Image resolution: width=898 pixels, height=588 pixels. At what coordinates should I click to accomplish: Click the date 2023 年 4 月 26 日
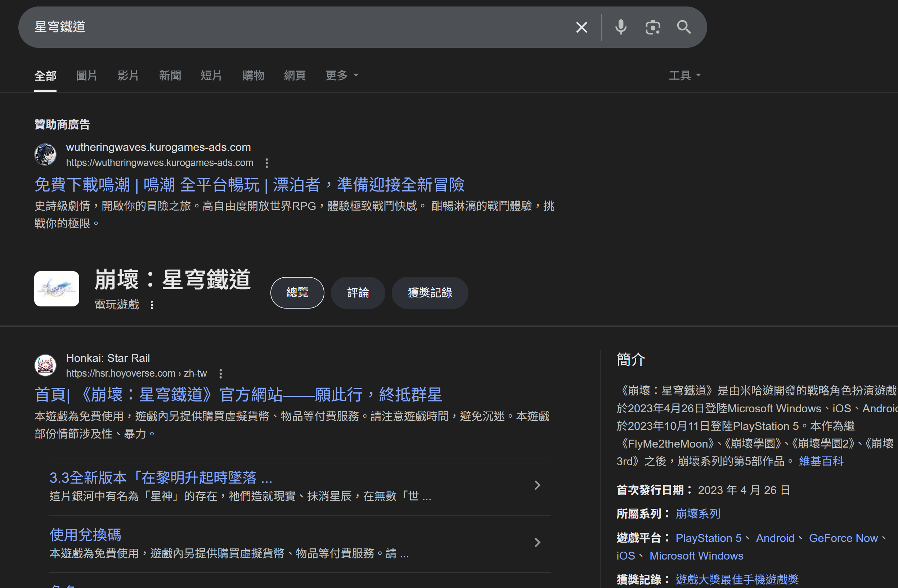coord(744,490)
